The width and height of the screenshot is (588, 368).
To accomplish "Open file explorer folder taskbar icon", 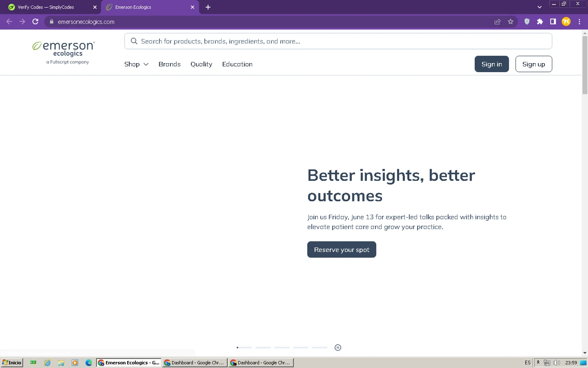I will pos(61,363).
